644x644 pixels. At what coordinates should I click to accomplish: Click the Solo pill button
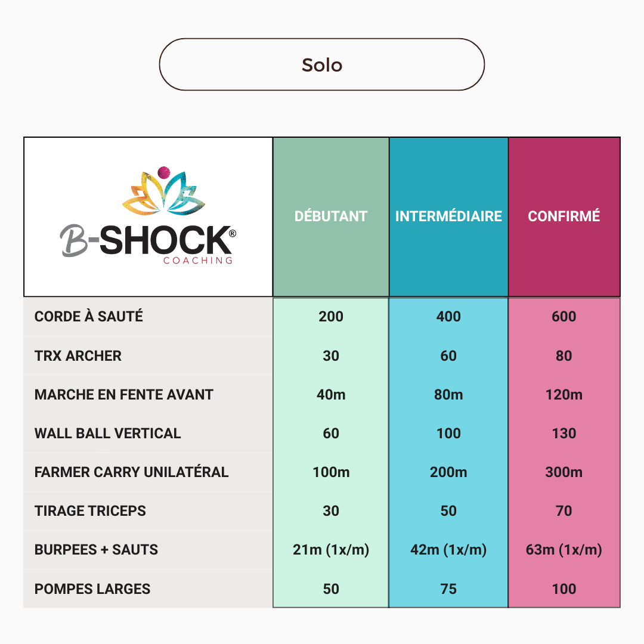tap(321, 64)
